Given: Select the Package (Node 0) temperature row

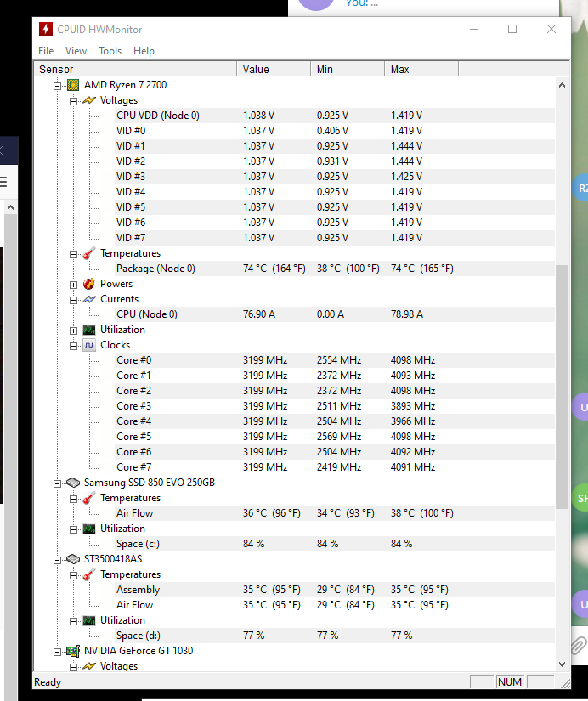Looking at the screenshot, I should (335, 269).
